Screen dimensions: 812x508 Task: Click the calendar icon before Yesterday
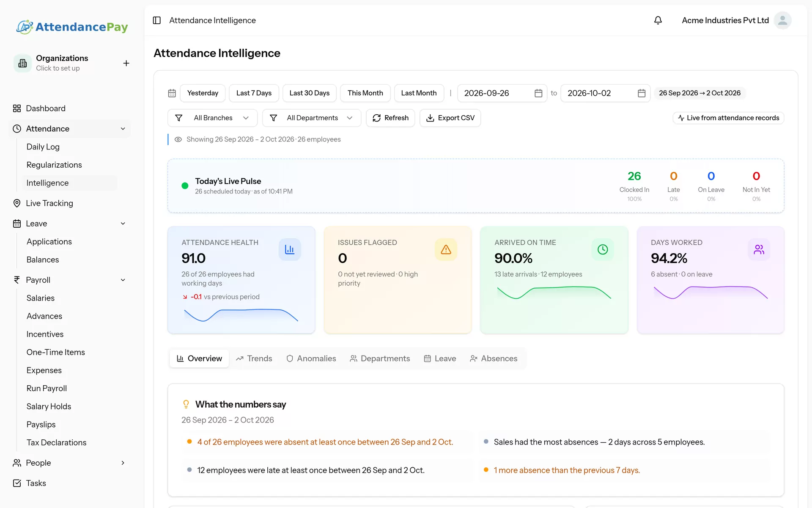pyautogui.click(x=172, y=93)
